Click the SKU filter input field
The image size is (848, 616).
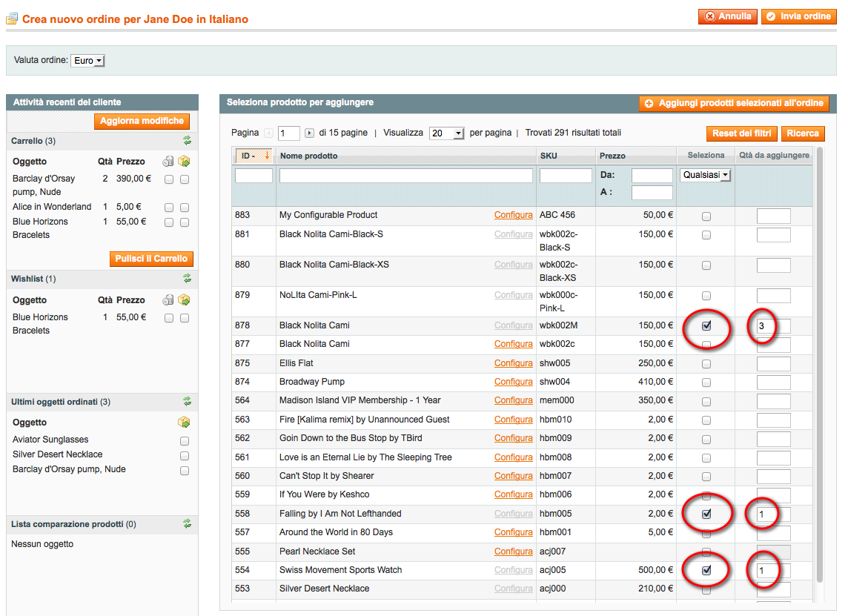[x=566, y=175]
